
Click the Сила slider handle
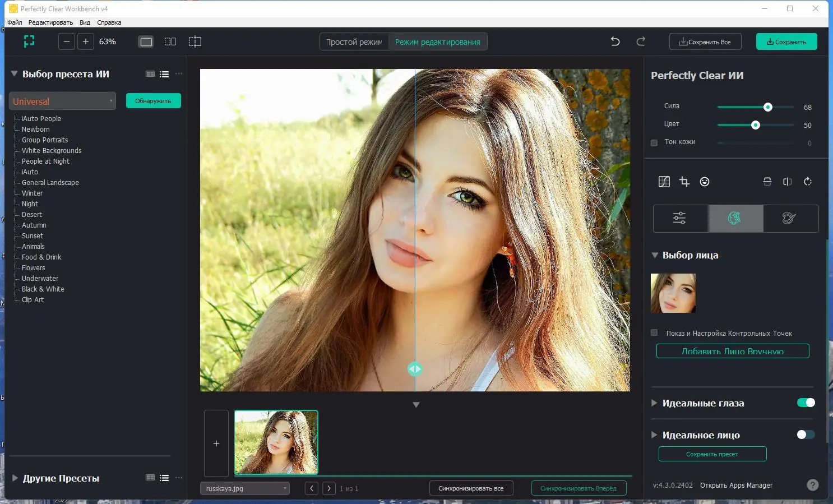tap(768, 107)
